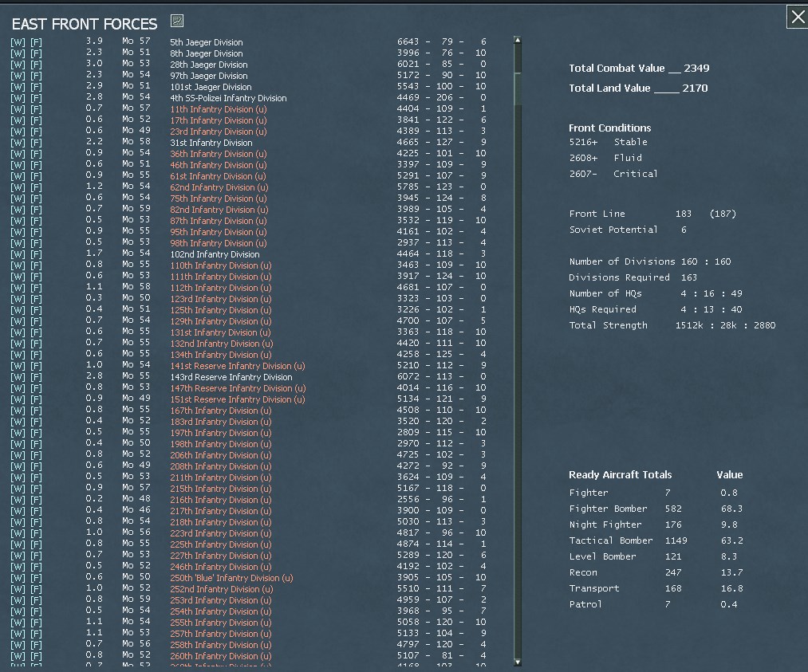Image resolution: width=808 pixels, height=672 pixels.
Task: Click [F] for 28th Jaeger Division
Action: click(36, 65)
